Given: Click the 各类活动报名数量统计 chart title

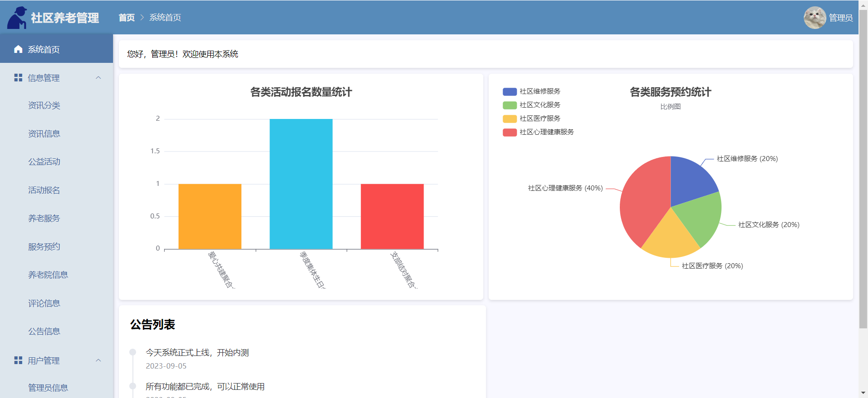Looking at the screenshot, I should tap(301, 92).
